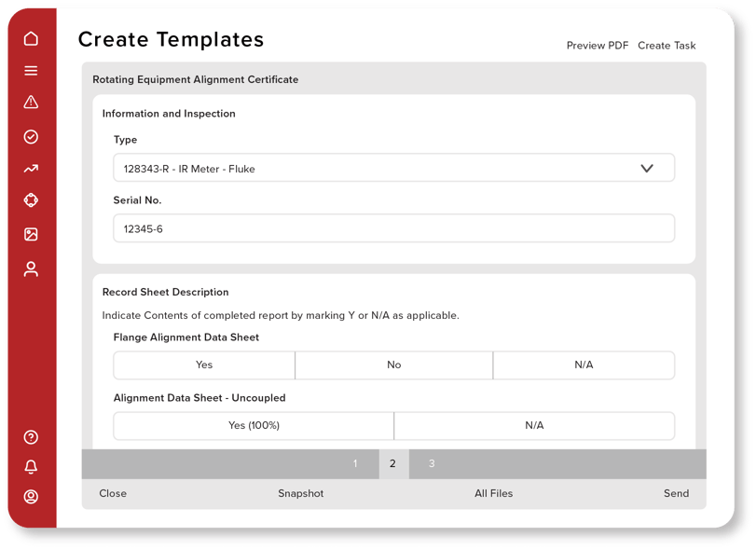Open the hamburger menu in the sidebar
Image resolution: width=756 pixels, height=550 pixels.
30,70
